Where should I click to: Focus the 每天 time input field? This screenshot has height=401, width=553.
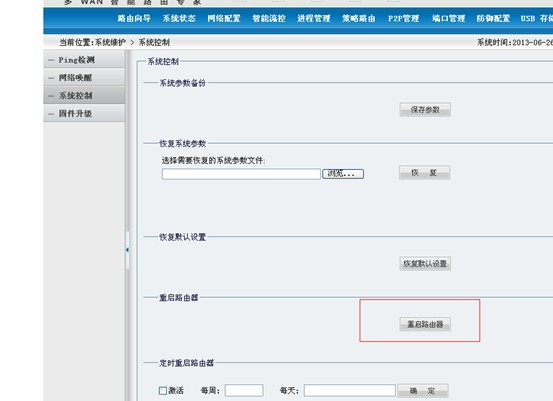350,390
